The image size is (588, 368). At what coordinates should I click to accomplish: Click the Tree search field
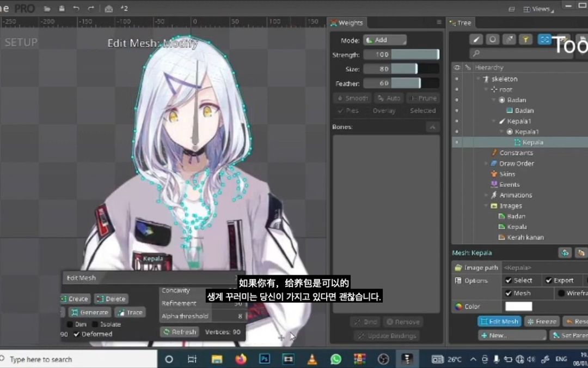pyautogui.click(x=521, y=53)
